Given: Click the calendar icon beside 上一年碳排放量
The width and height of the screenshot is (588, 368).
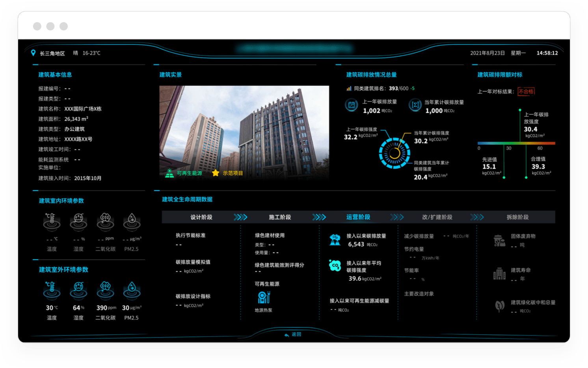Looking at the screenshot, I should coord(352,105).
